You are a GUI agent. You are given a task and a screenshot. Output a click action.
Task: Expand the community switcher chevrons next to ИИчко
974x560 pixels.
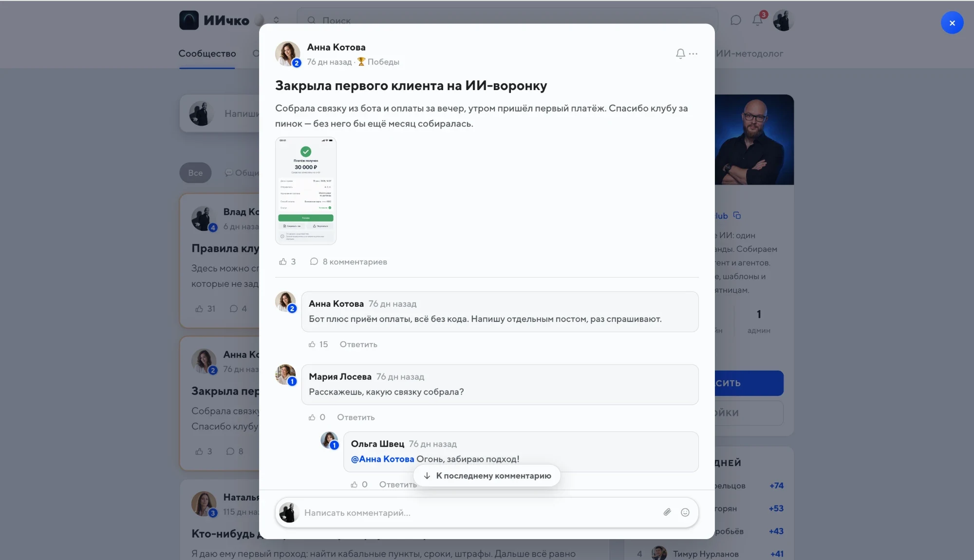click(x=276, y=20)
